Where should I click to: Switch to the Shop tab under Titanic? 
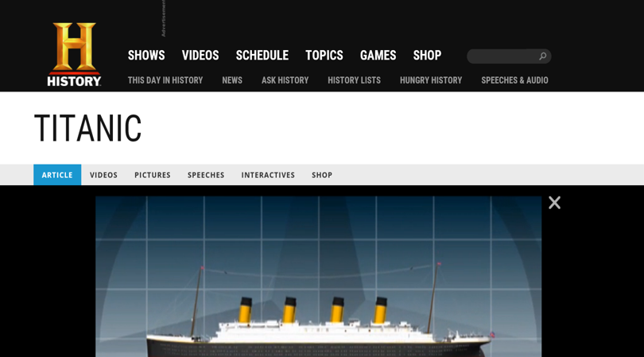pyautogui.click(x=322, y=175)
